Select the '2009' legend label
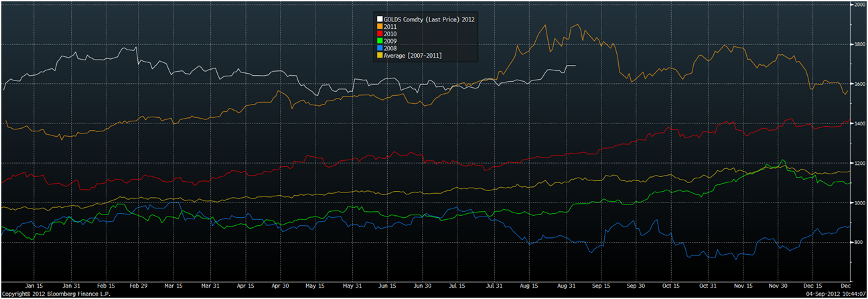 click(x=390, y=41)
